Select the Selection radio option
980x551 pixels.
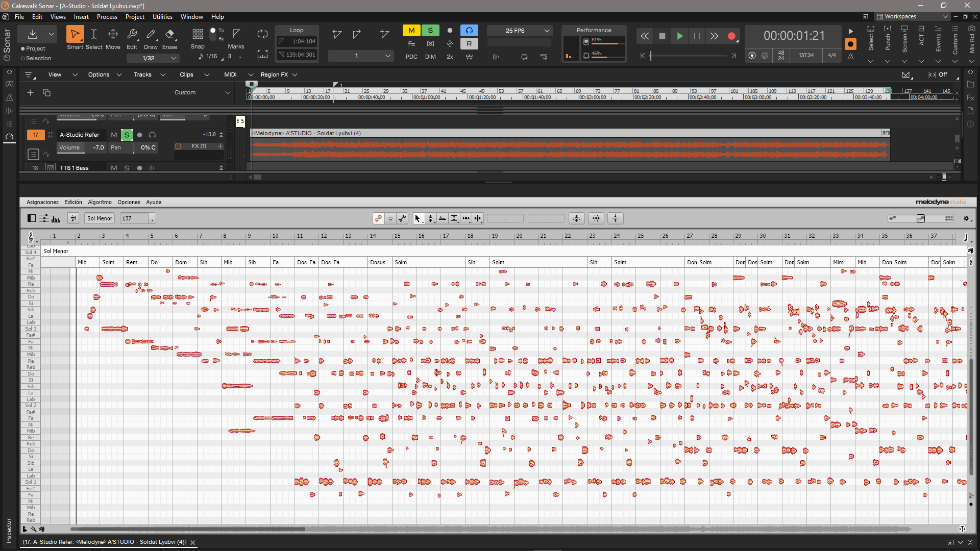23,58
